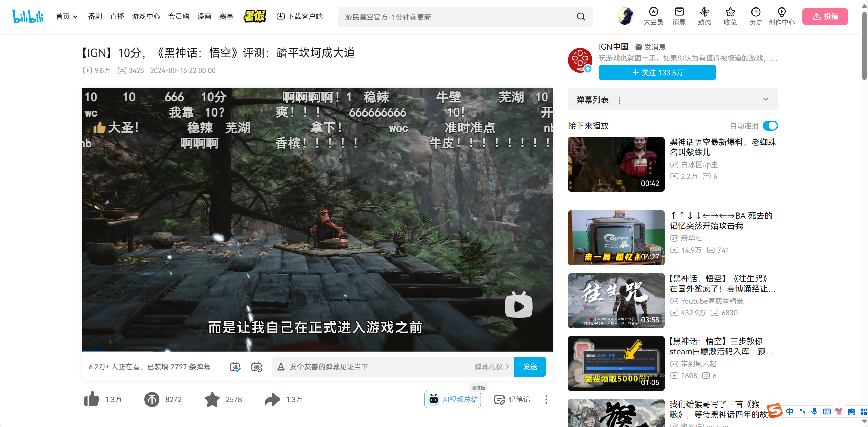Viewport: 868px width, 427px height.
Task: Open the user avatar profile
Action: pos(625,16)
